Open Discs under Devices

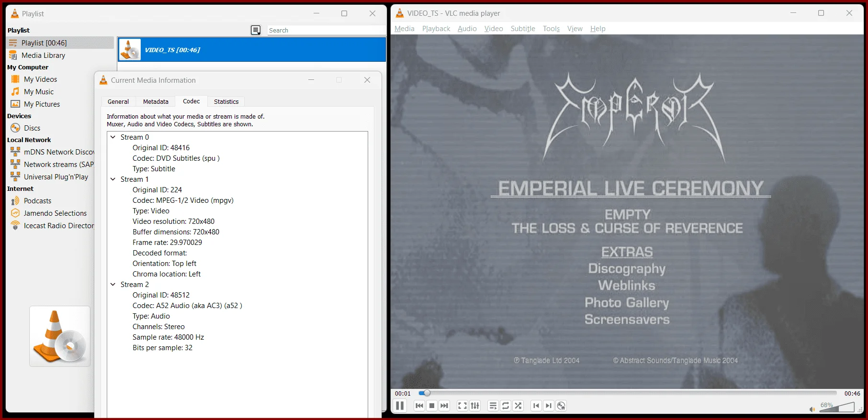point(32,128)
